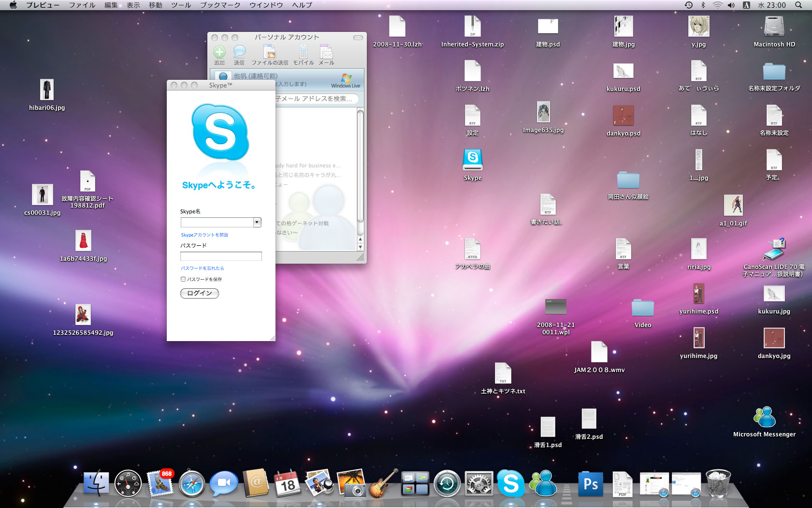Click the Messenger scrollbar down arrow
Screen dimensions: 812x508
click(x=360, y=247)
